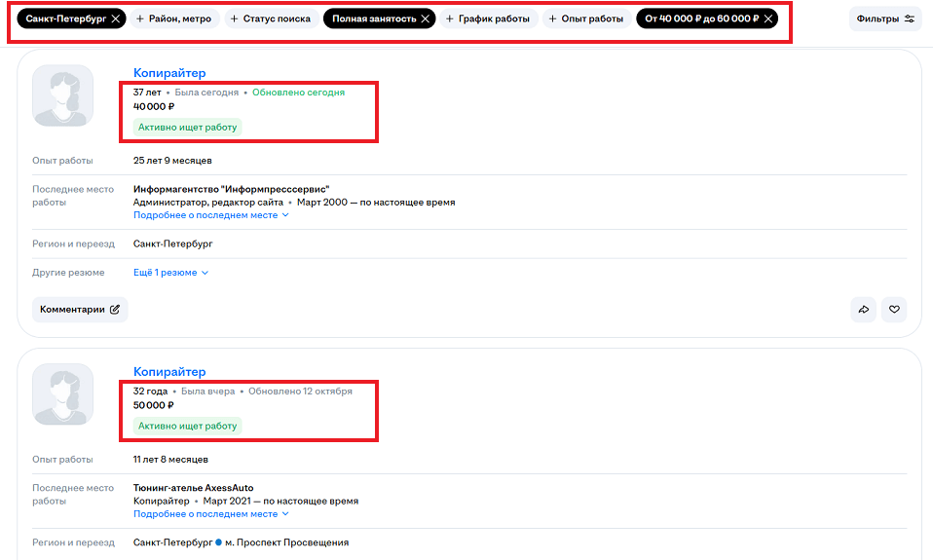The width and height of the screenshot is (933, 560).
Task: Add the Опыт работы filter
Action: pos(585,19)
